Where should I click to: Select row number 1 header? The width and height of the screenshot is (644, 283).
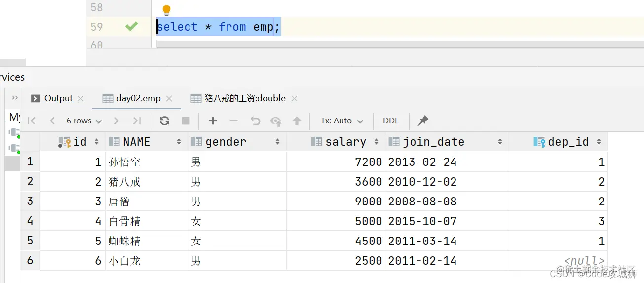click(30, 162)
